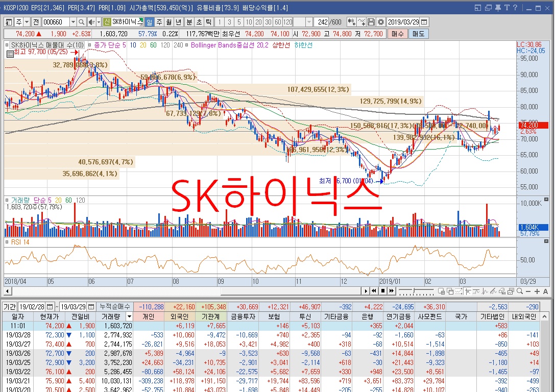Click the window layout icon in title bar
Screen dimensions: 555x392
point(478,8)
